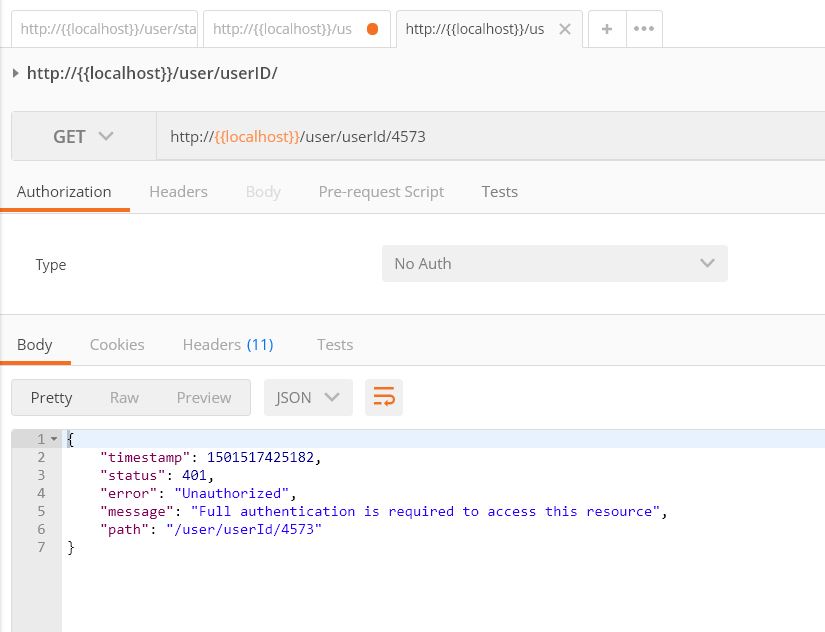Image resolution: width=825 pixels, height=632 pixels.
Task: Expand the request name header arrow
Action: (x=15, y=72)
